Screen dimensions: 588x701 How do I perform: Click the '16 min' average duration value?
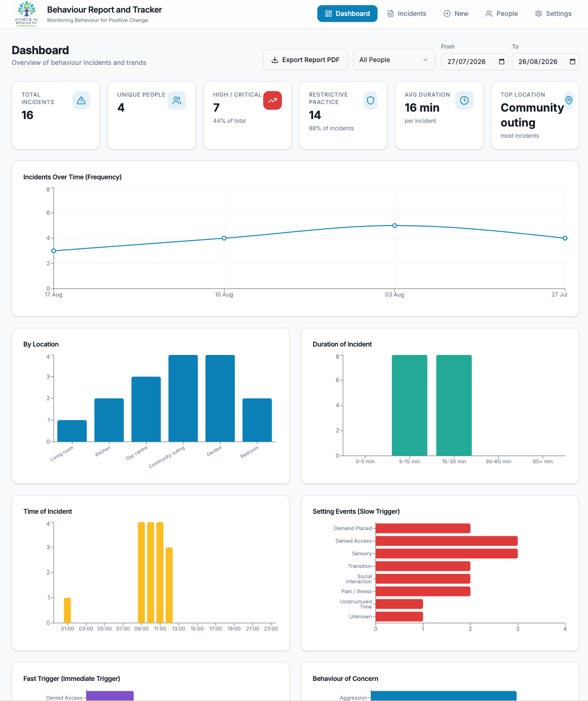coord(422,108)
